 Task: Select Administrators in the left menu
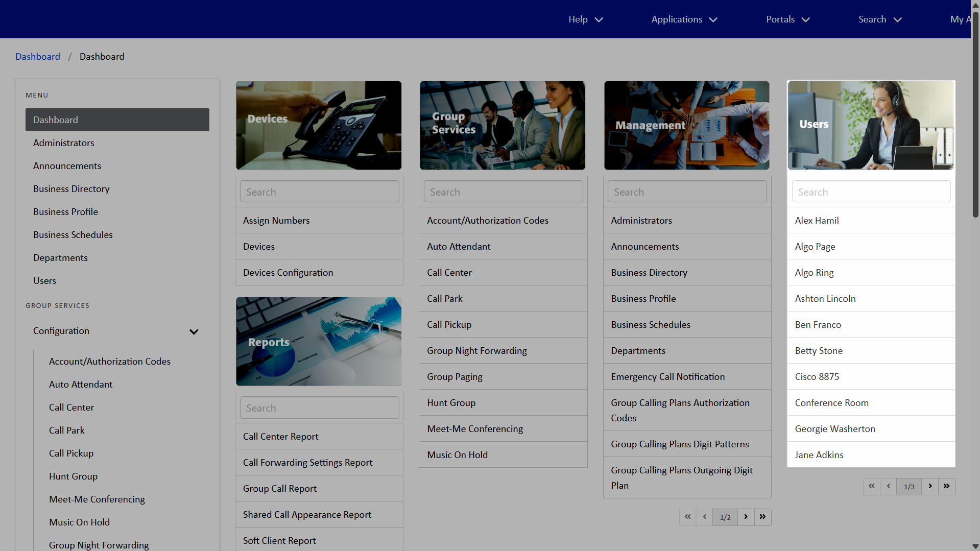click(64, 143)
